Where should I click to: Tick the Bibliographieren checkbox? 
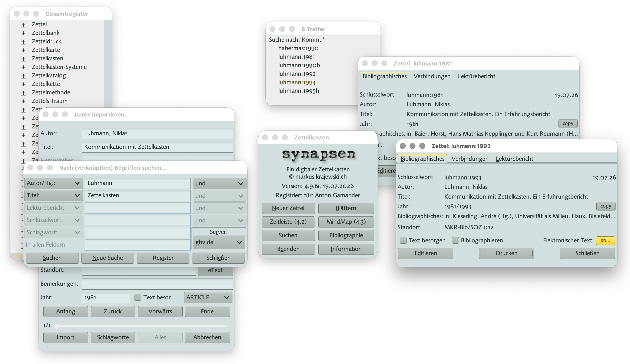click(455, 240)
